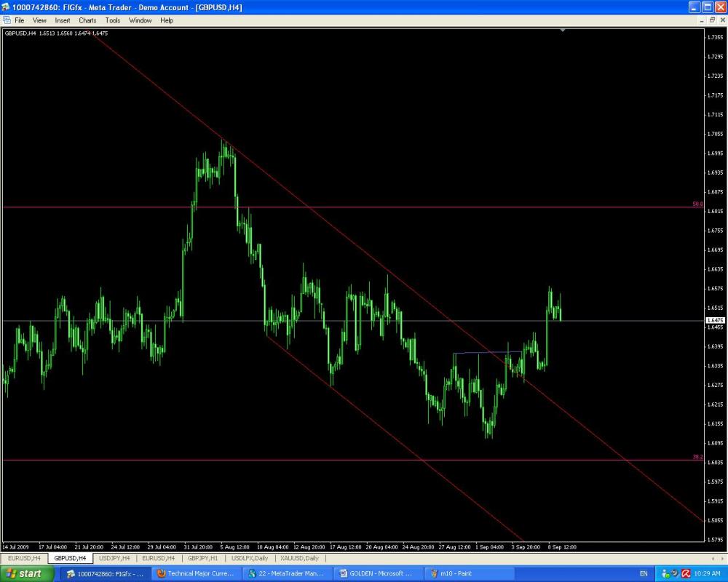Click the 14 Jul 2009 time label

click(x=16, y=547)
